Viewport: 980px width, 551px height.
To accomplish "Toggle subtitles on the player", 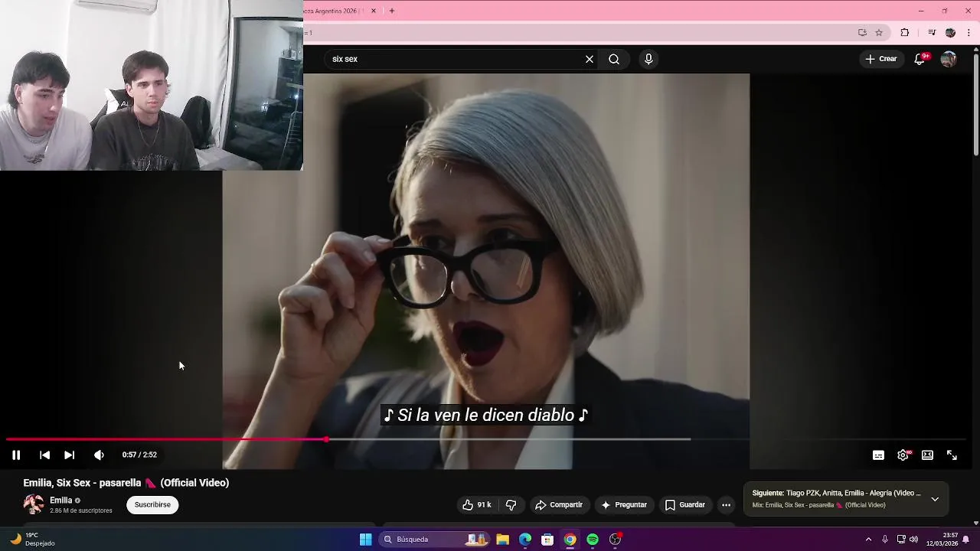I will coord(878,455).
